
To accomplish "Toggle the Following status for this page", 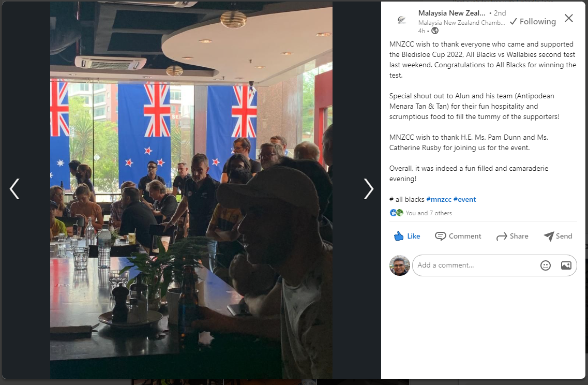I will (x=533, y=21).
